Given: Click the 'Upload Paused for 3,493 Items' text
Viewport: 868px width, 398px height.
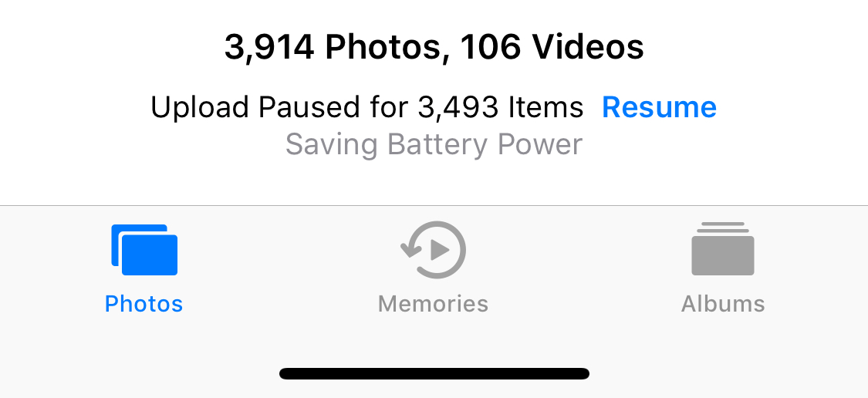Looking at the screenshot, I should click(x=367, y=107).
